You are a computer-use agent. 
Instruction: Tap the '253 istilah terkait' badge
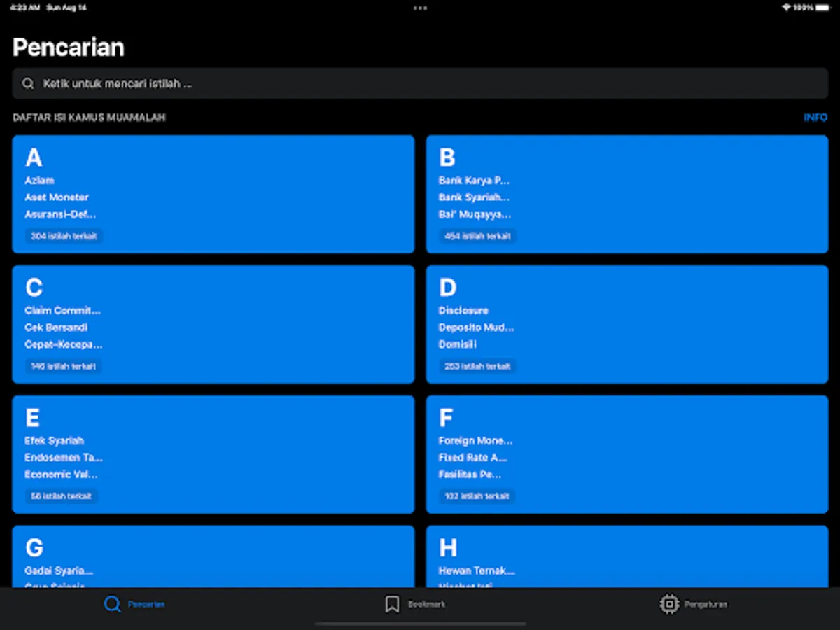point(477,366)
